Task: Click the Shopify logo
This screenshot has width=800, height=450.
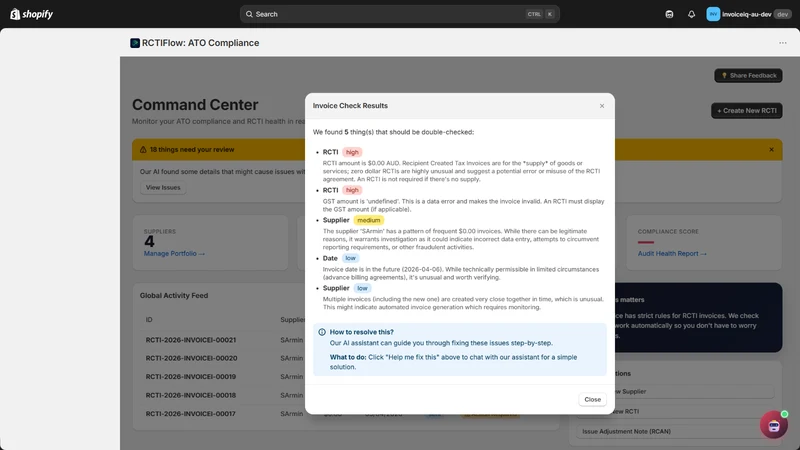Action: (32, 14)
